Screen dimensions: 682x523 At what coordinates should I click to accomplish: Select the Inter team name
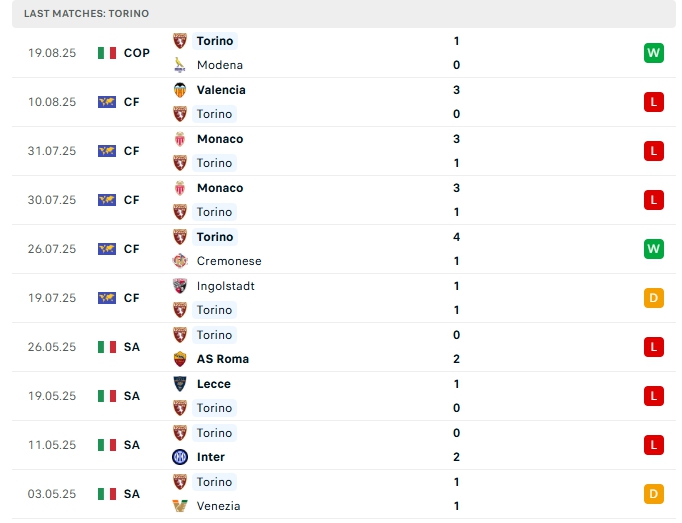pyautogui.click(x=213, y=457)
